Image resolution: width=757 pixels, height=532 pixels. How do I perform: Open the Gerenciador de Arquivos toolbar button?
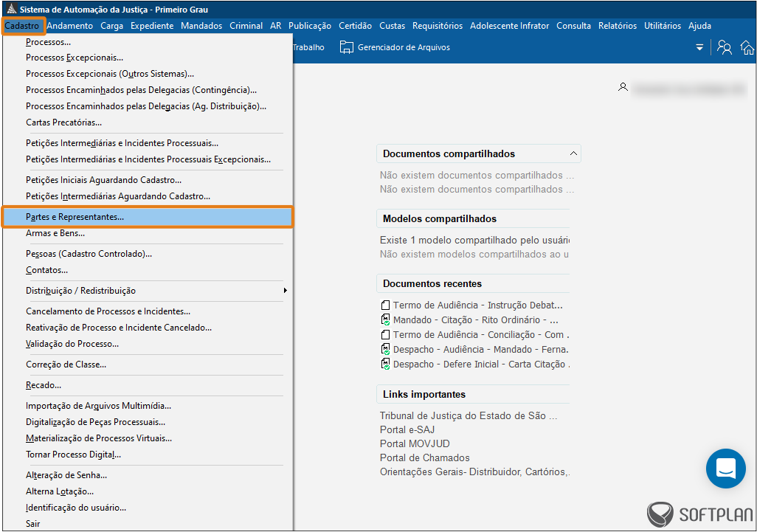(x=395, y=47)
